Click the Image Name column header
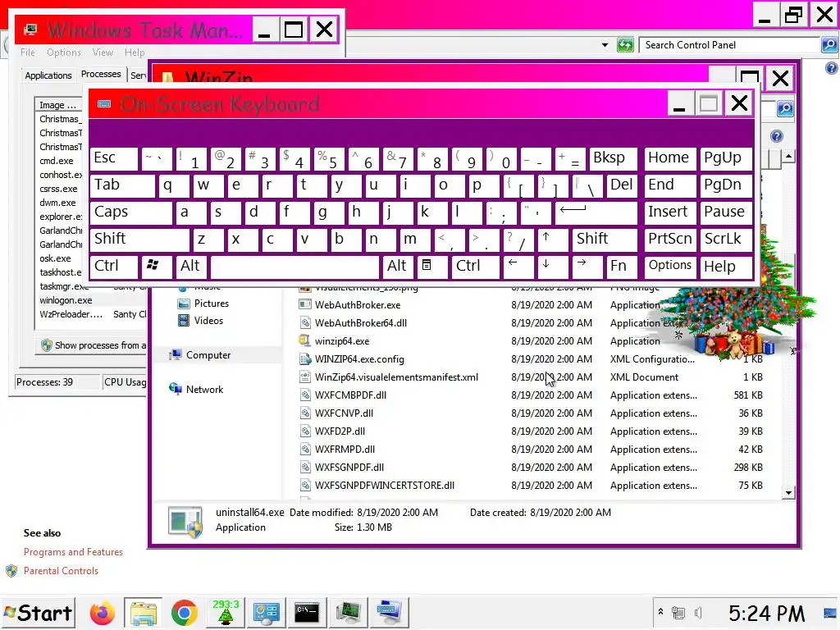 click(58, 105)
